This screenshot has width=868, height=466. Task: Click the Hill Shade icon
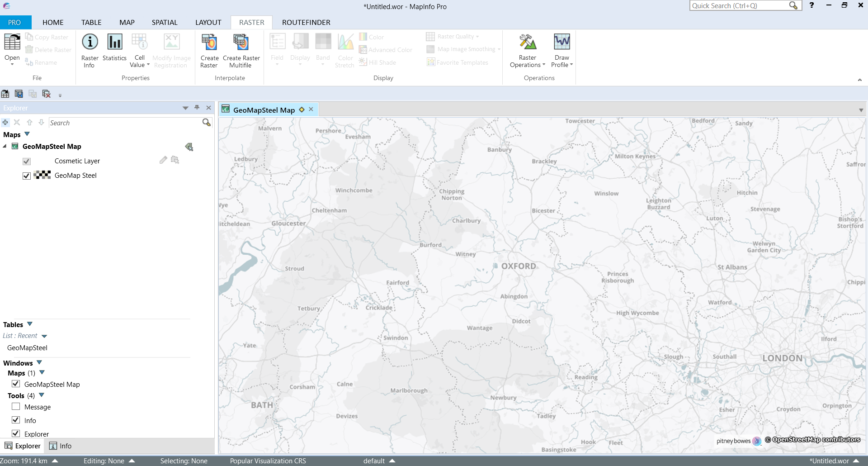click(x=363, y=62)
